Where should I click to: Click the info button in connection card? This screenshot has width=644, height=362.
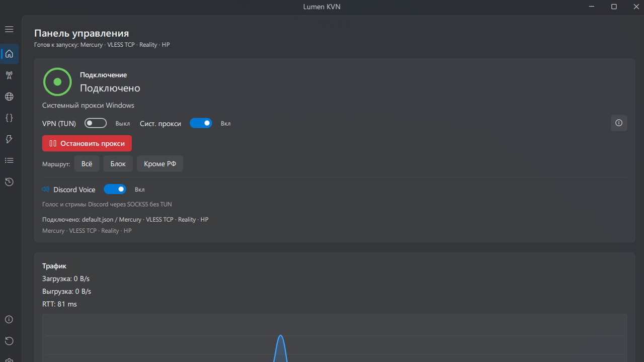(619, 123)
